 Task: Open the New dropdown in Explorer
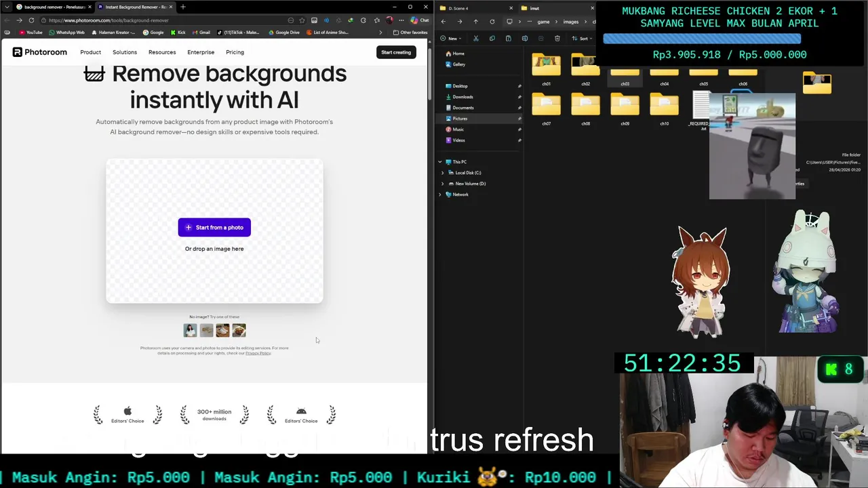pyautogui.click(x=451, y=39)
